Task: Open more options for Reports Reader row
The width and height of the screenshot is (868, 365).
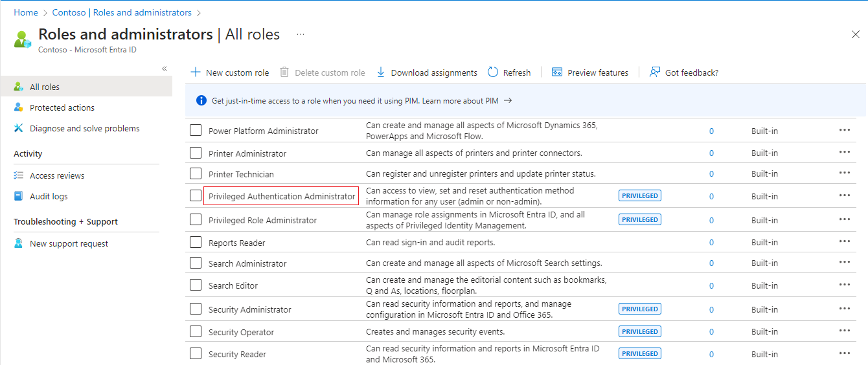Action: [x=845, y=241]
